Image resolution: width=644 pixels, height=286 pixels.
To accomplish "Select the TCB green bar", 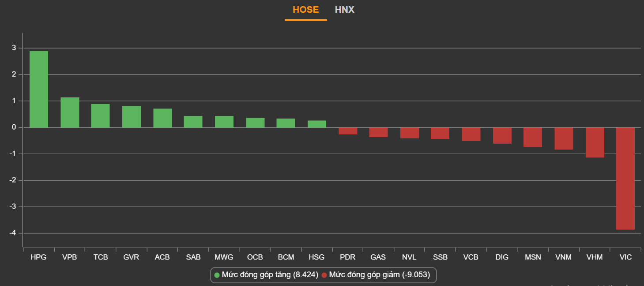I will (101, 116).
